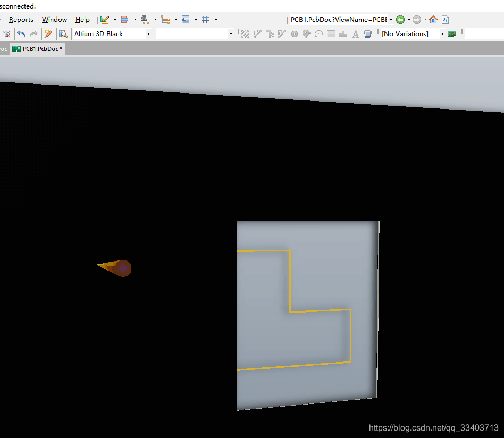Viewport: 504px width, 438px height.
Task: Click the route track icon
Action: click(x=257, y=33)
